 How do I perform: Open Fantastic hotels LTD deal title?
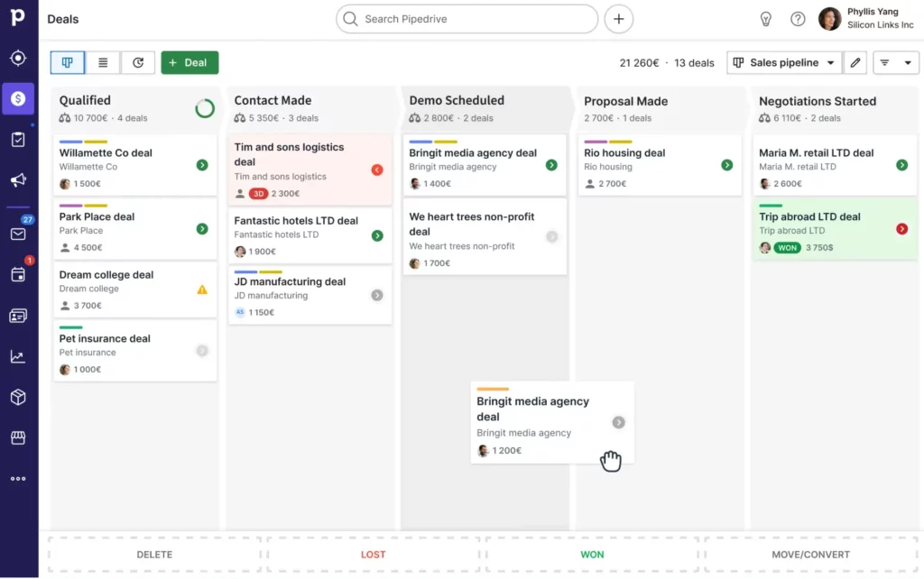pos(296,220)
